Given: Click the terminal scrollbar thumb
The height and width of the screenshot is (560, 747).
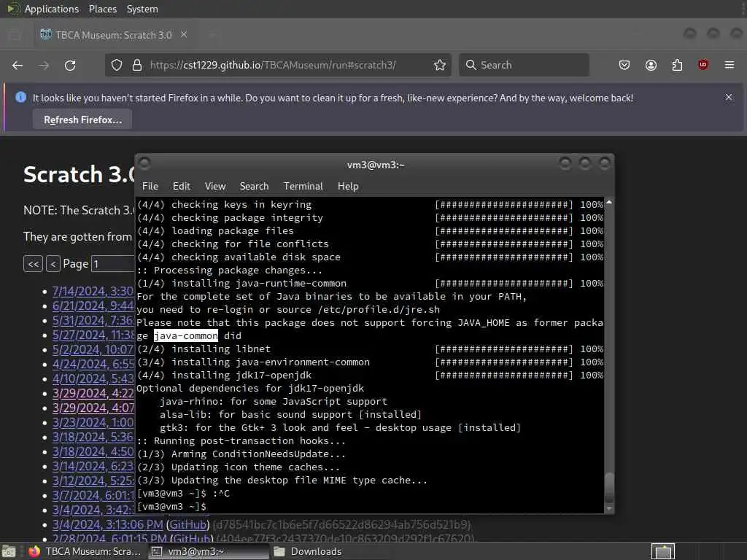Looking at the screenshot, I should (x=609, y=488).
